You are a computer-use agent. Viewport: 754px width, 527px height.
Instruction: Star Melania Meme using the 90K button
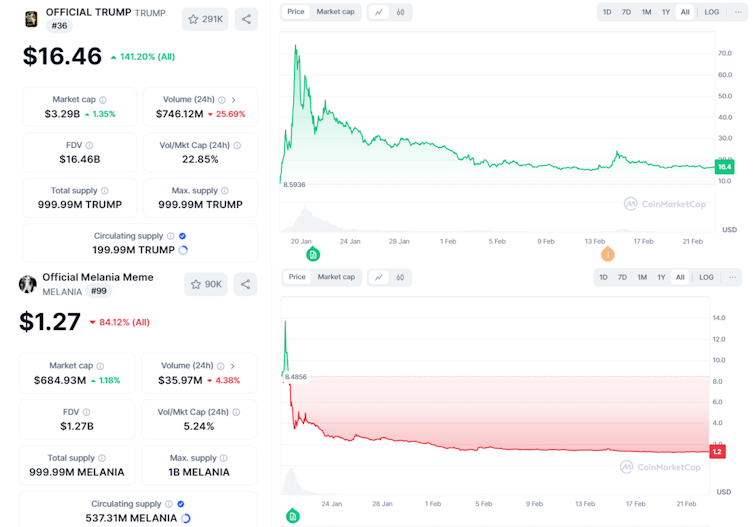[205, 284]
